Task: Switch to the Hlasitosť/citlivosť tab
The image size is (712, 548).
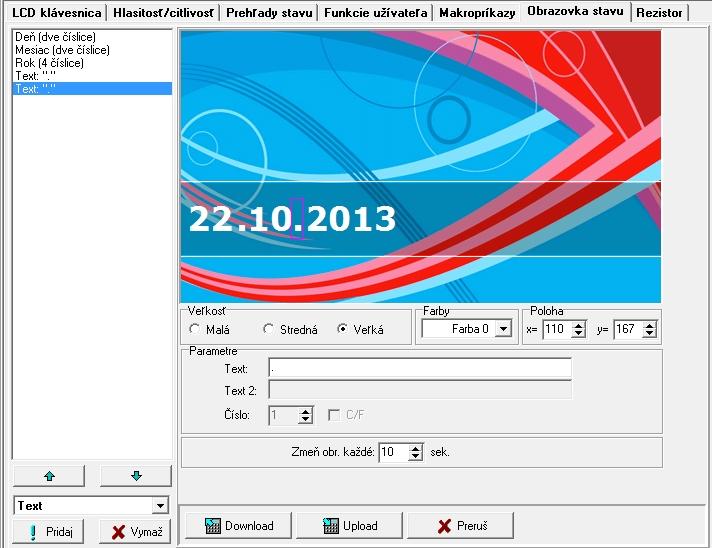Action: coord(163,13)
